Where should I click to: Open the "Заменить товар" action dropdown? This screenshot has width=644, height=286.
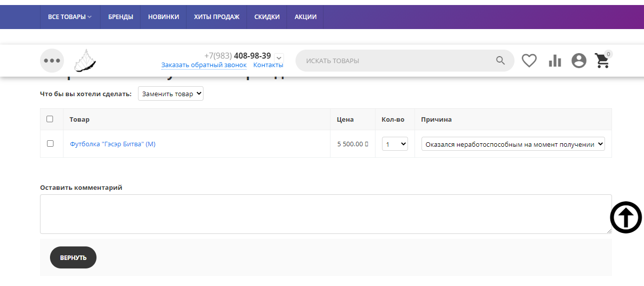[x=170, y=94]
